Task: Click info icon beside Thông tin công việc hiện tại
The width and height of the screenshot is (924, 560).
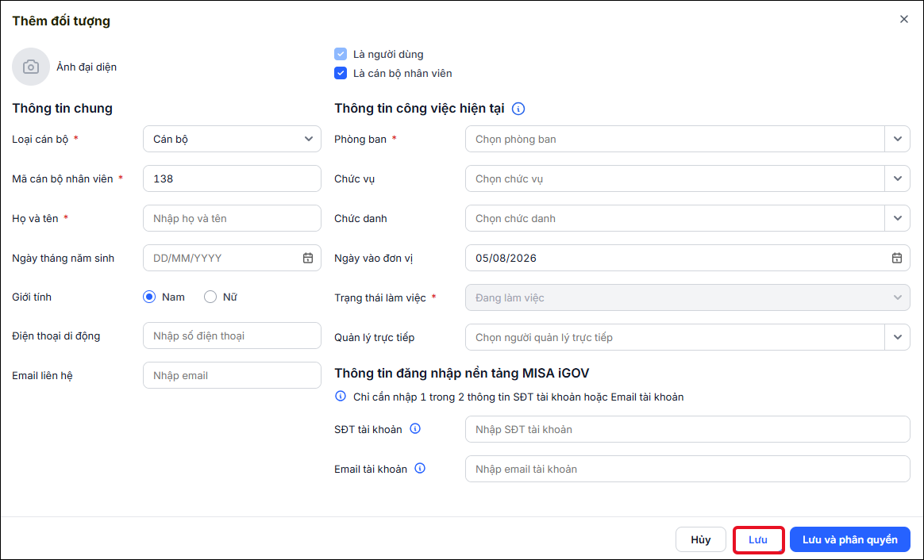Action: [518, 109]
